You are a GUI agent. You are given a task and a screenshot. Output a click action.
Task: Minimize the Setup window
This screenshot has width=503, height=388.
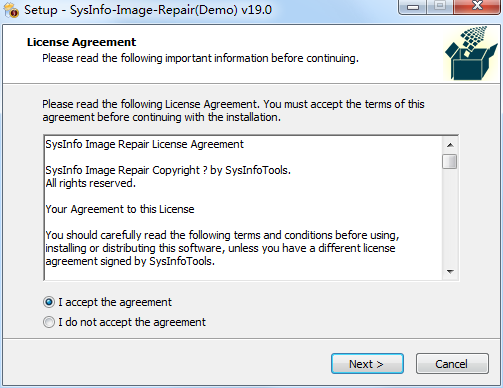pos(413,7)
